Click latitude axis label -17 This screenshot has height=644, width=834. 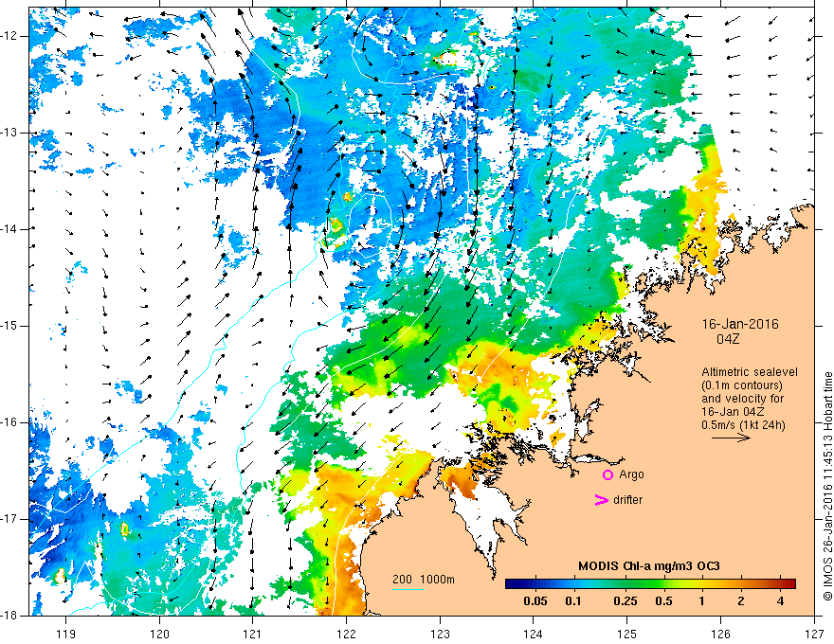9,519
